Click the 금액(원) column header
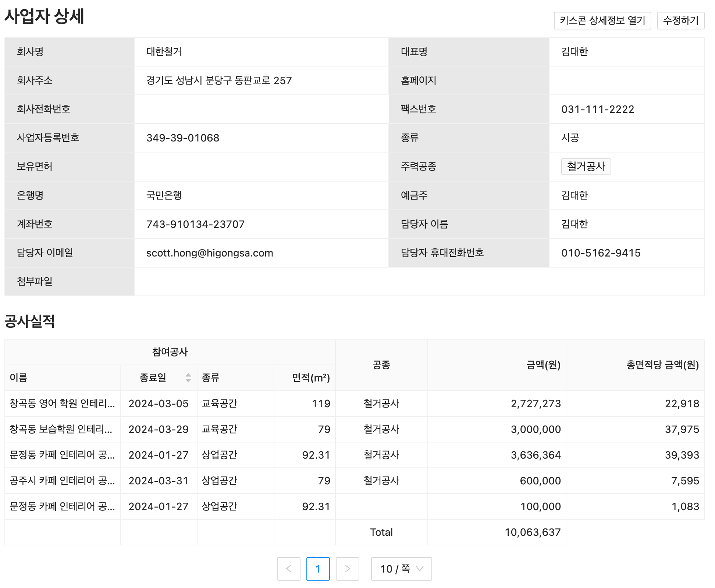The height and width of the screenshot is (588, 715). 543,365
